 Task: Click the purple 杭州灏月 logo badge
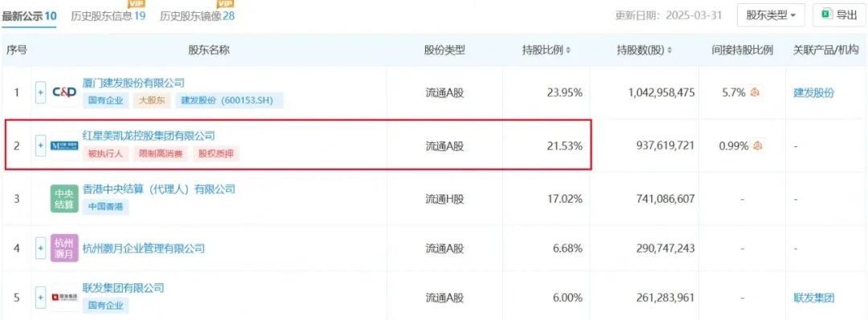point(64,248)
